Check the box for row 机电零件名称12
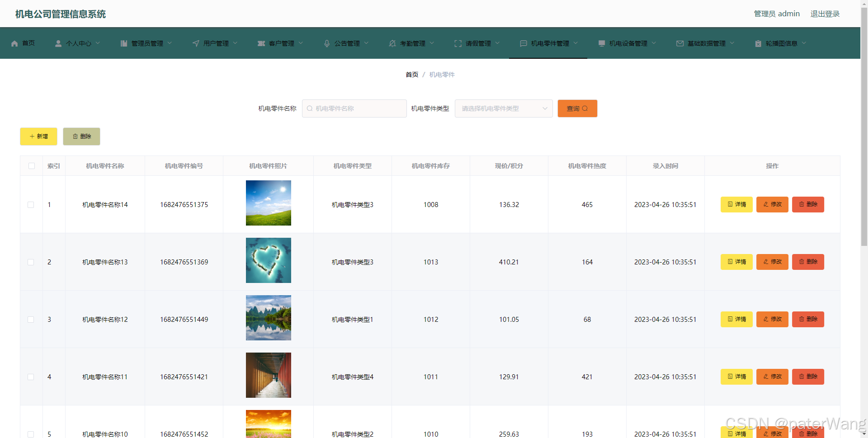Screen dimensions: 868x438 (x=31, y=320)
